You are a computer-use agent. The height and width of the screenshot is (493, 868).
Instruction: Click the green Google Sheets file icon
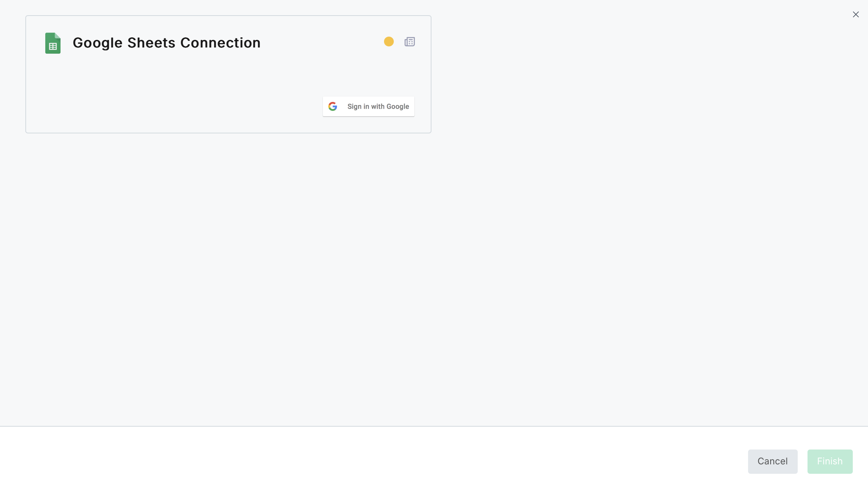coord(53,43)
